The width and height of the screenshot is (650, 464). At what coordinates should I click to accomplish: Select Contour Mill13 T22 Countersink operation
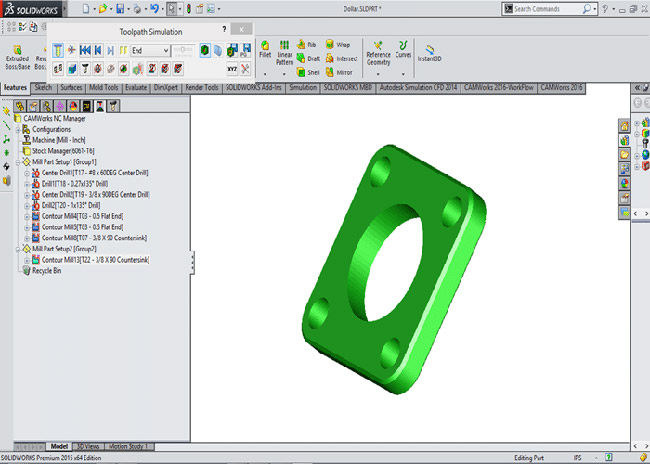90,260
